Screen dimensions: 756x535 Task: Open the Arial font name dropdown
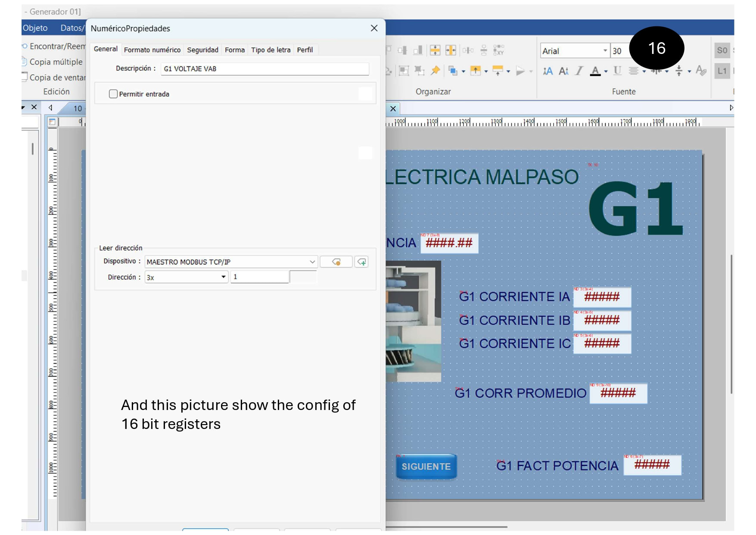(x=605, y=51)
